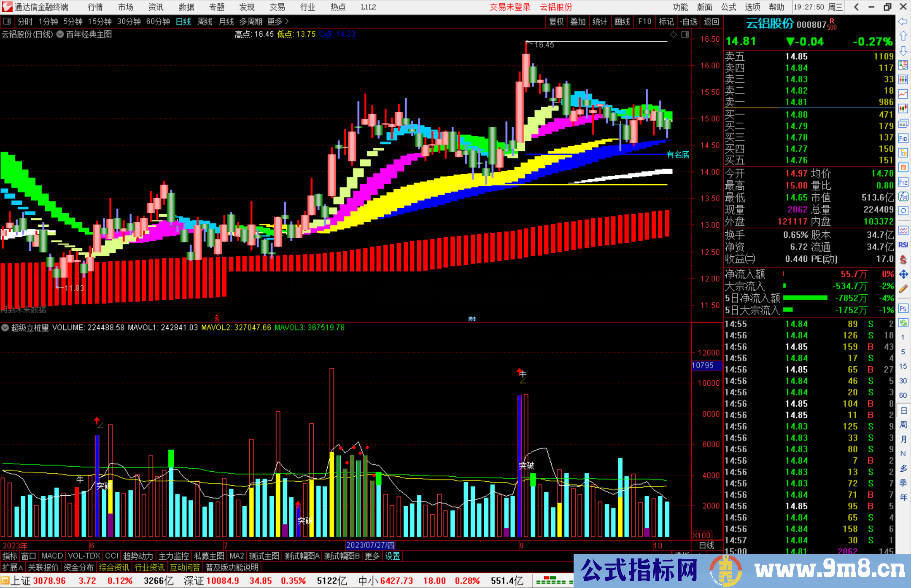The image size is (911, 588).
Task: Click the candlestick chart icon in sidebar
Action: (903, 108)
